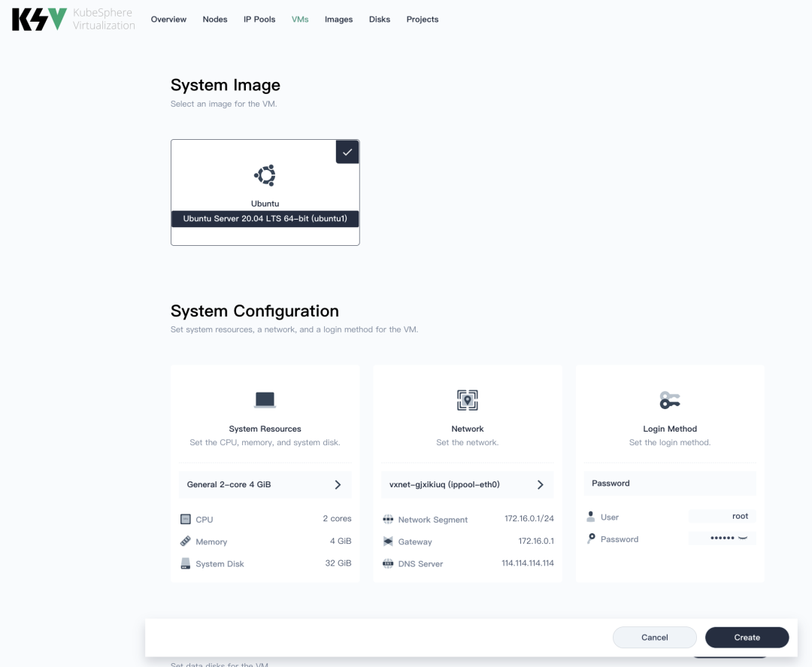Click the Password key icon

[590, 538]
